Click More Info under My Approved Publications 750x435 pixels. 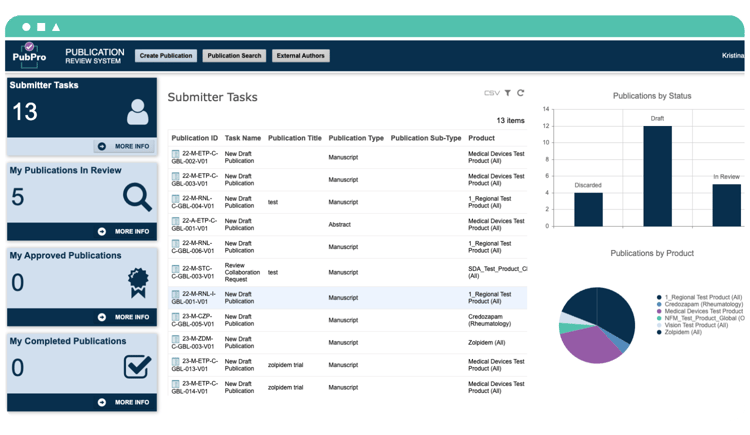124,317
